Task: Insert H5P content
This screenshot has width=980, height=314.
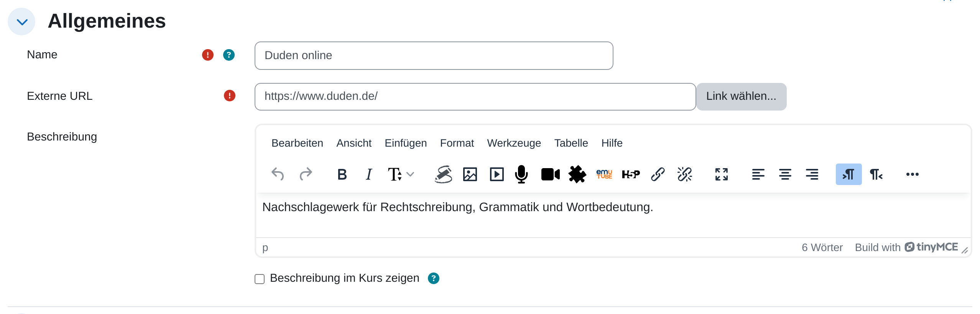Action: click(x=631, y=174)
